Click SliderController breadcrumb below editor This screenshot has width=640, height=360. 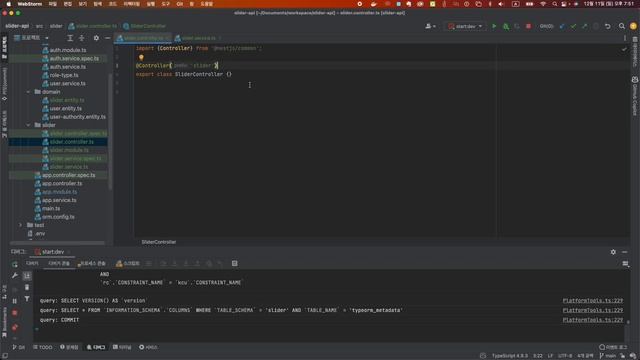click(x=159, y=242)
